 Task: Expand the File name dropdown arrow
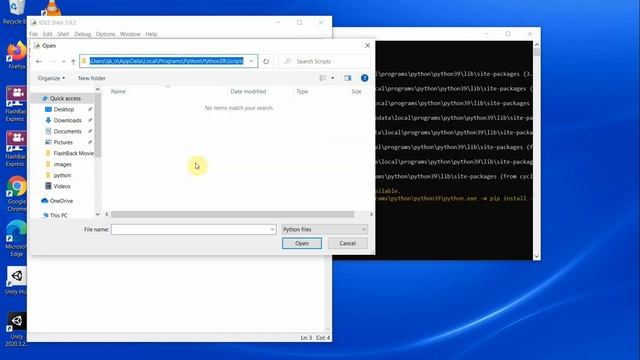point(272,229)
